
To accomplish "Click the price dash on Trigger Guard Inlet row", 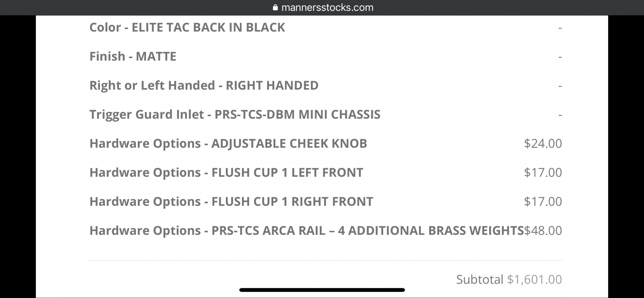I will coord(560,115).
